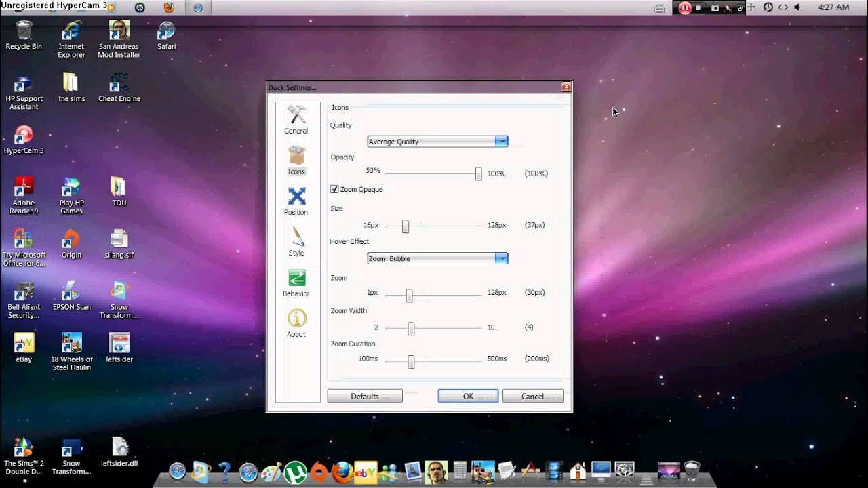Open the trash bin in dock
868x488 pixels.
tap(692, 471)
